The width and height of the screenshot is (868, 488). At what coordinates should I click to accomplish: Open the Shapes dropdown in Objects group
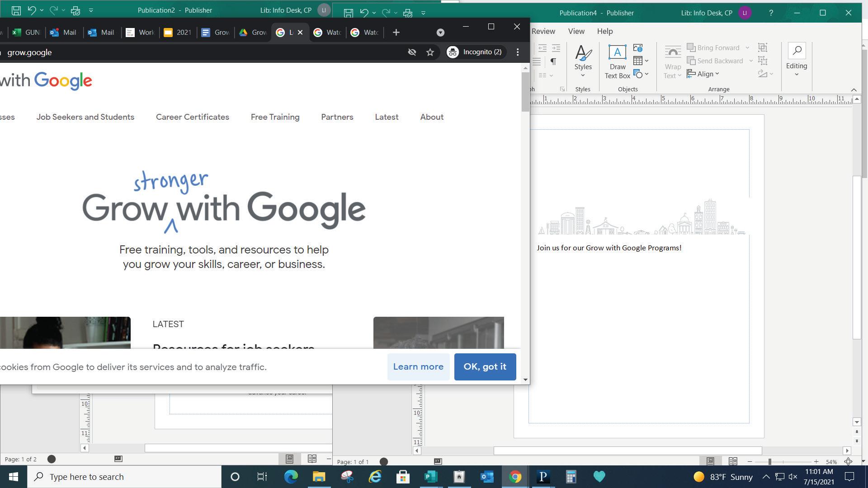tap(641, 74)
